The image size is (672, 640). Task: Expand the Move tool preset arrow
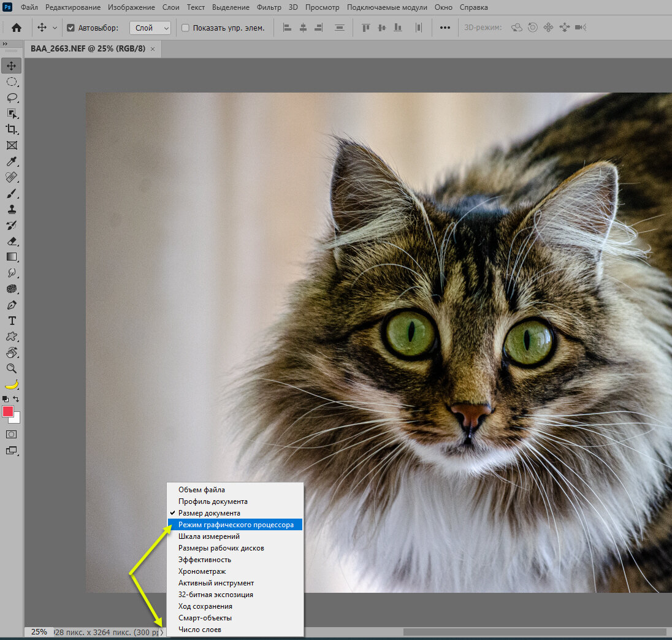[55, 28]
